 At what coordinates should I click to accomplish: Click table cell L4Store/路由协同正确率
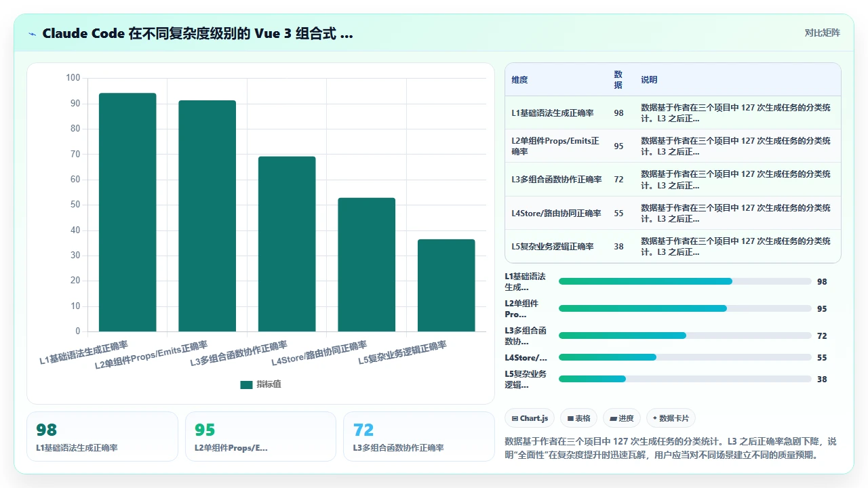[556, 213]
